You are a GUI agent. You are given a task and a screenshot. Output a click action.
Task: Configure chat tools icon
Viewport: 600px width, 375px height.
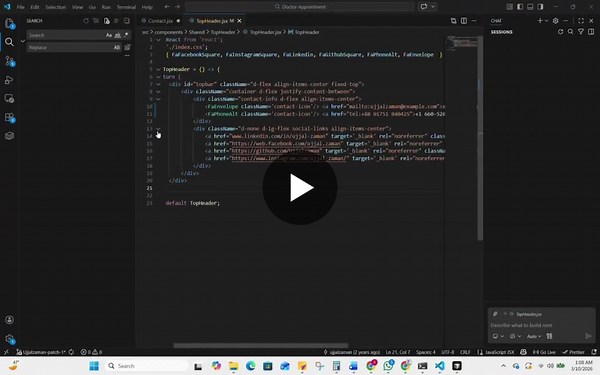pos(549,336)
